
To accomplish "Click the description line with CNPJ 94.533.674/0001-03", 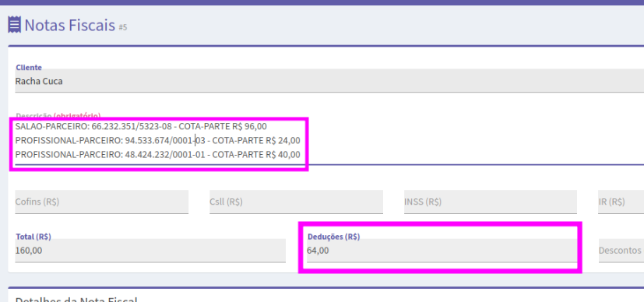I will click(x=158, y=141).
